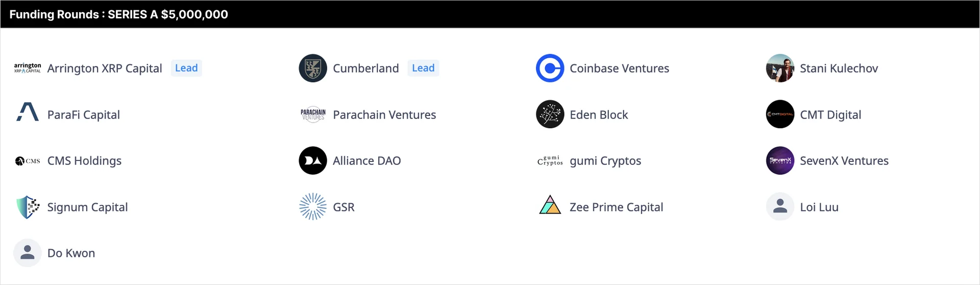The height and width of the screenshot is (285, 980).
Task: Click the Eden Block round logo
Action: 550,114
